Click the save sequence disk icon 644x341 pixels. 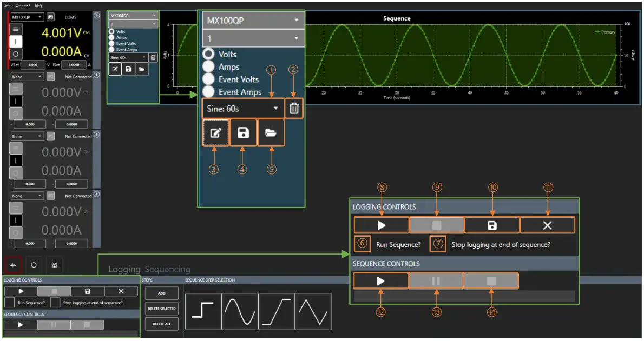tap(244, 133)
